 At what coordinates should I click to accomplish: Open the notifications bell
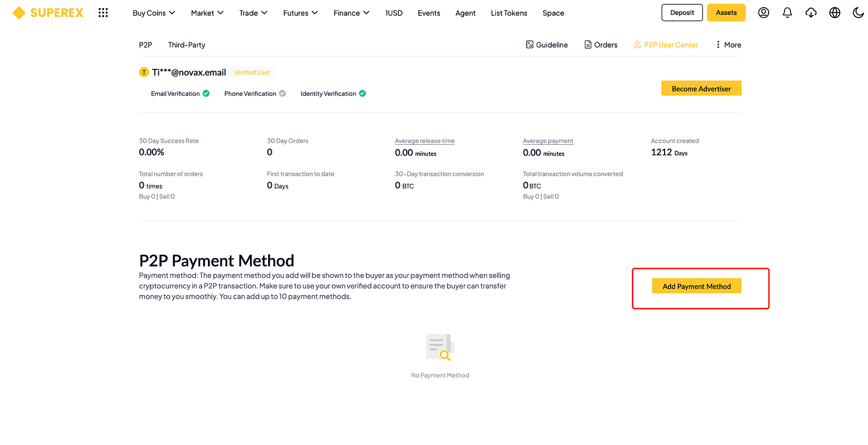point(787,12)
